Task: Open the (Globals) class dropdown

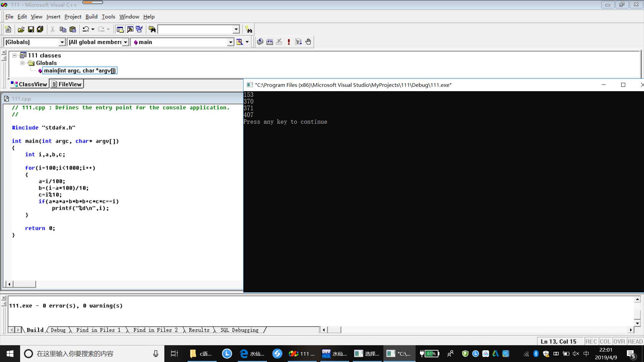Action: click(62, 42)
